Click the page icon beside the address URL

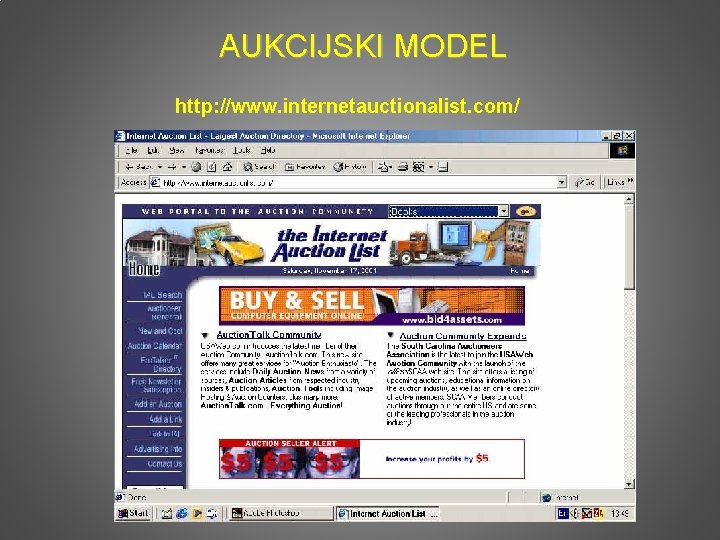point(156,183)
